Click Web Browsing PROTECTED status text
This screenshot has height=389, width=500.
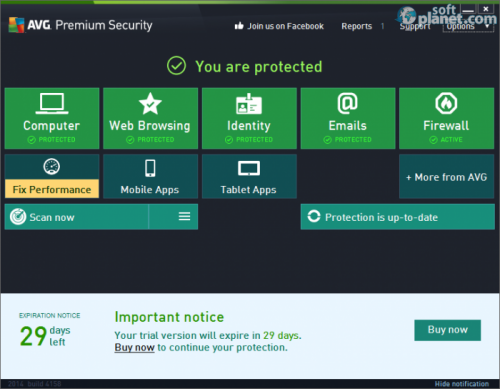point(155,140)
